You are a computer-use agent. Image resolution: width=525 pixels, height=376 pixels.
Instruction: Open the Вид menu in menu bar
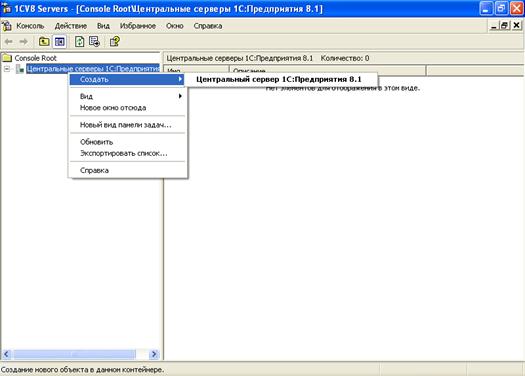(103, 26)
